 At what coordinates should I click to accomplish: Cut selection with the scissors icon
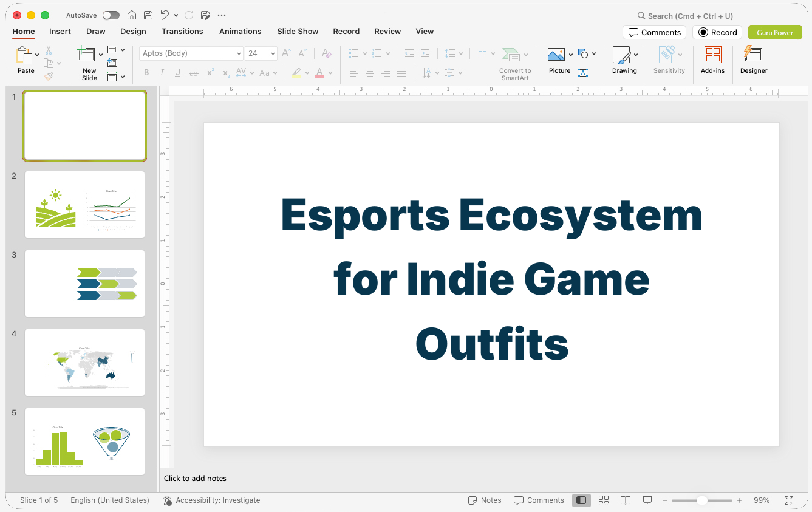tap(49, 50)
